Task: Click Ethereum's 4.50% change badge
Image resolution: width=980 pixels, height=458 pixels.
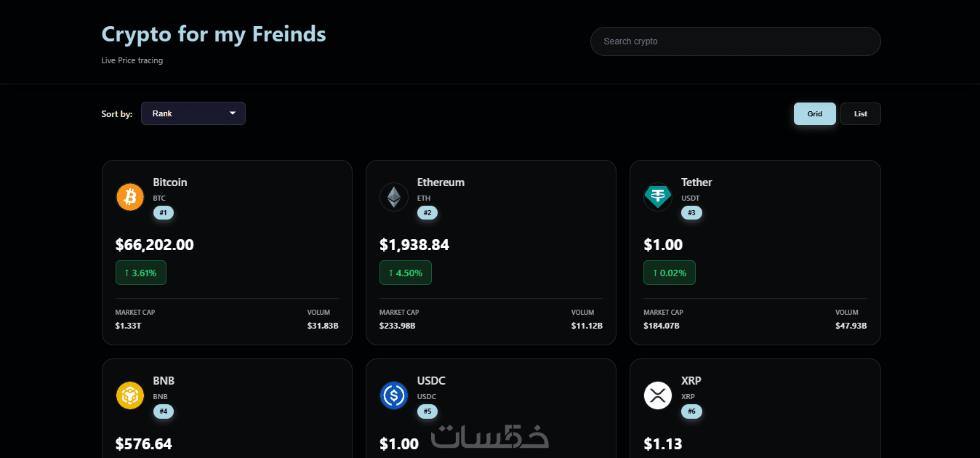Action: [x=406, y=273]
